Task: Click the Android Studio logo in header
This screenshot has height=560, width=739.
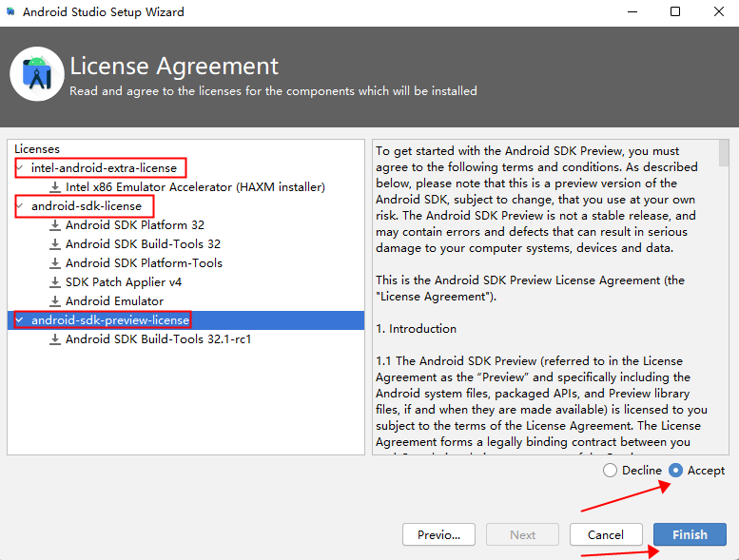Action: [36, 73]
